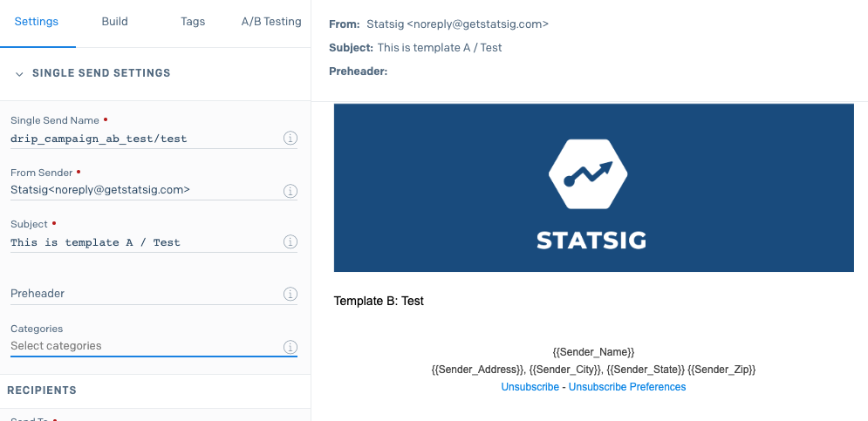Click the 'Template B: Test' text
Image resolution: width=868 pixels, height=421 pixels.
[379, 301]
